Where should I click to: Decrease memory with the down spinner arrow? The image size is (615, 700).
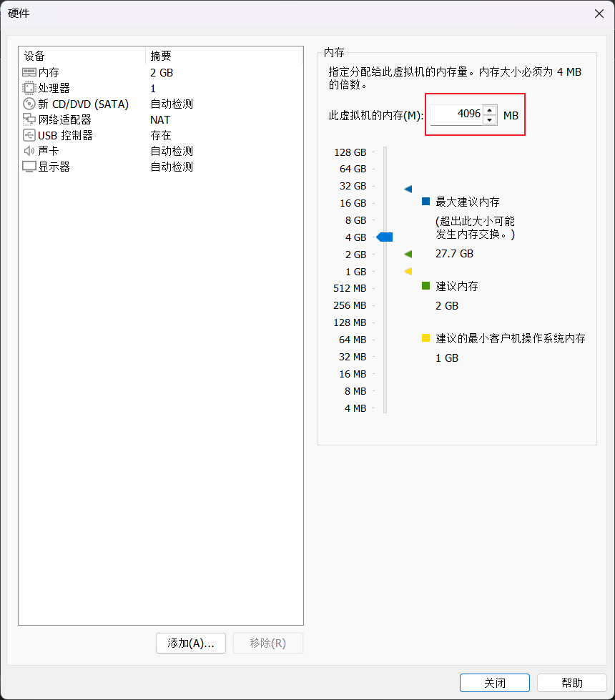pyautogui.click(x=490, y=120)
